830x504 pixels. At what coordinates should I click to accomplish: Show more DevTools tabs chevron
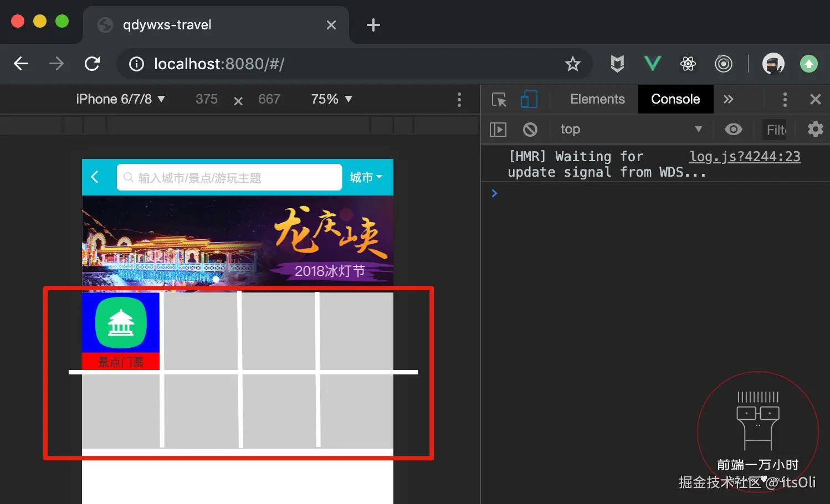[728, 99]
